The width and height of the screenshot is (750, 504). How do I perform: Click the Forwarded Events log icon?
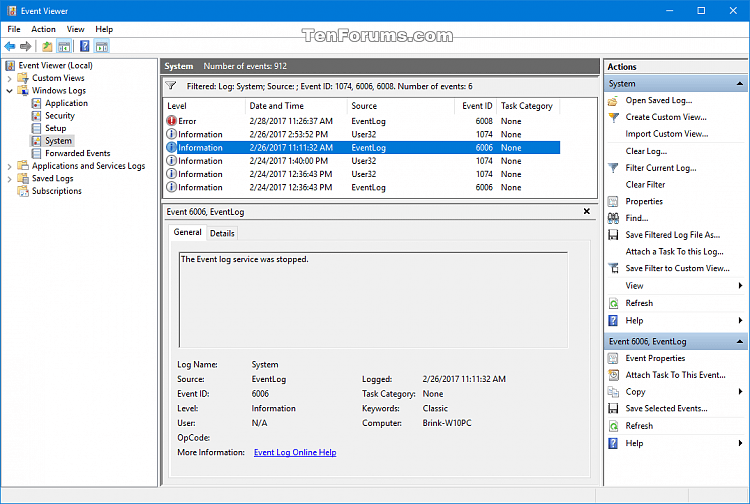coord(36,153)
